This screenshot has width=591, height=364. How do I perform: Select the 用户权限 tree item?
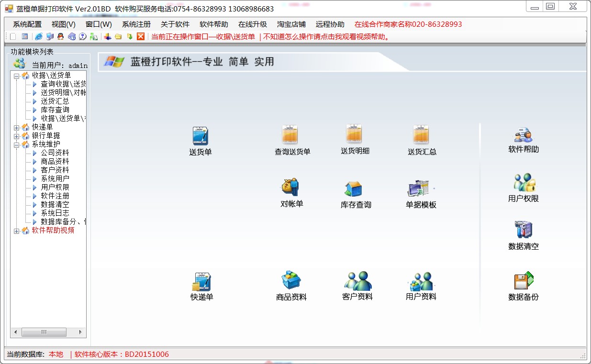click(x=55, y=187)
